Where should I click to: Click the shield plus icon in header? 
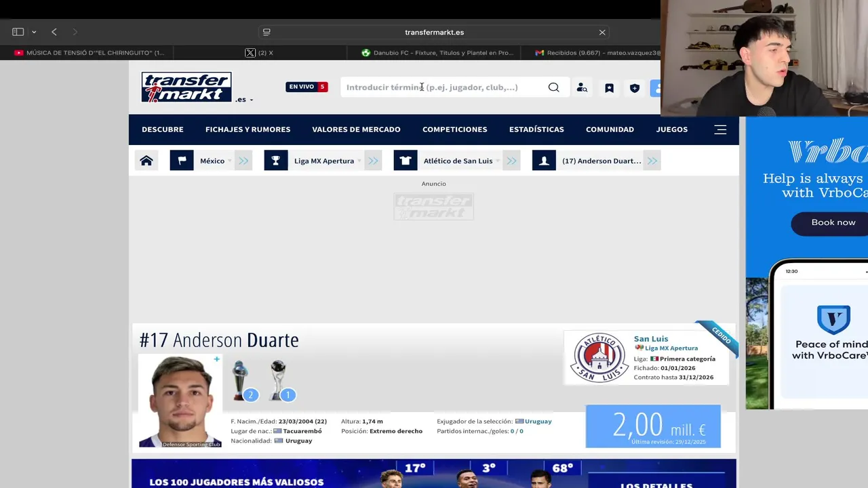[635, 88]
